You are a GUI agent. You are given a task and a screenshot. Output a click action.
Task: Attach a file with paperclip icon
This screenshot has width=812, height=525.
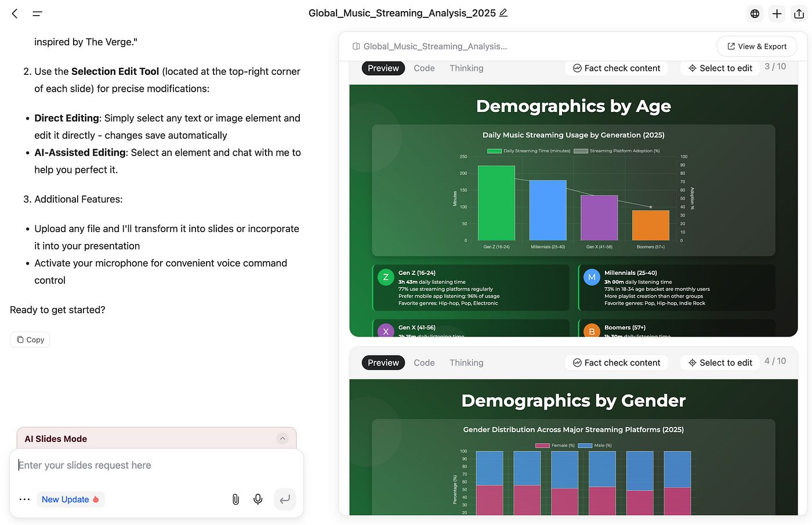point(235,499)
